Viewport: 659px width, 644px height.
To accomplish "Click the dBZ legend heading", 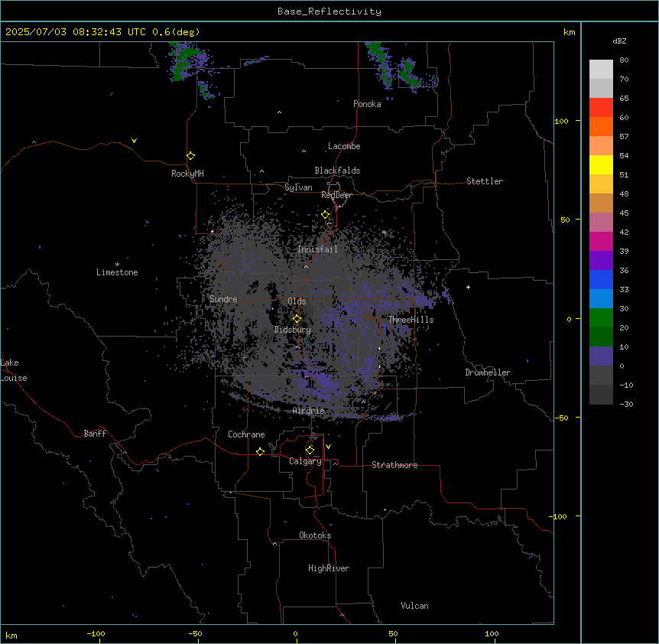I will coord(619,41).
